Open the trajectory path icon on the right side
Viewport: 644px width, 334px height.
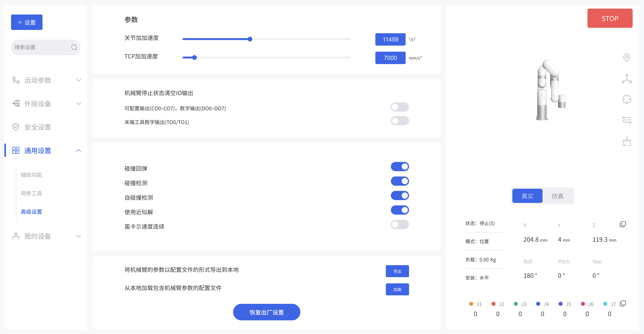point(627,120)
